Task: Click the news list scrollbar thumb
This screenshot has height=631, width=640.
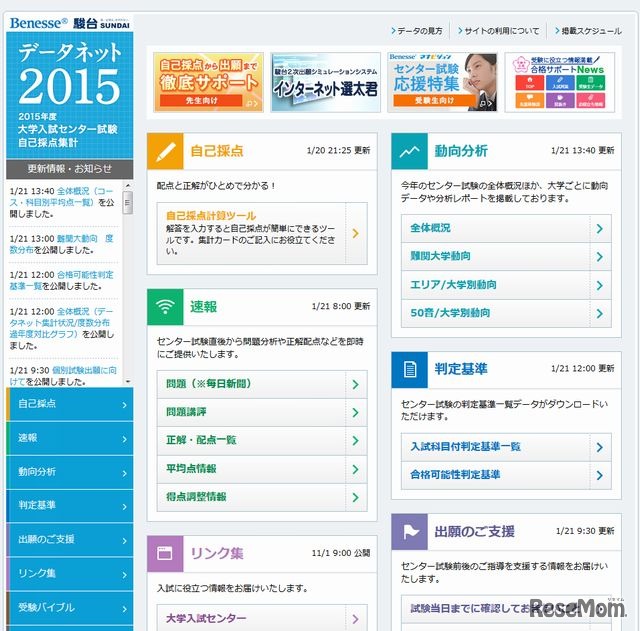Action: coord(128,202)
